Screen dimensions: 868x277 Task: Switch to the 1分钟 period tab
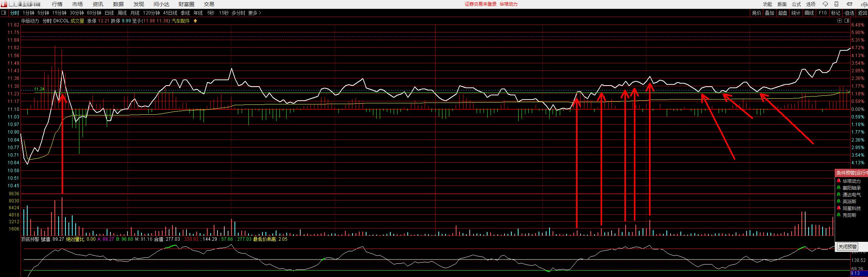28,13
